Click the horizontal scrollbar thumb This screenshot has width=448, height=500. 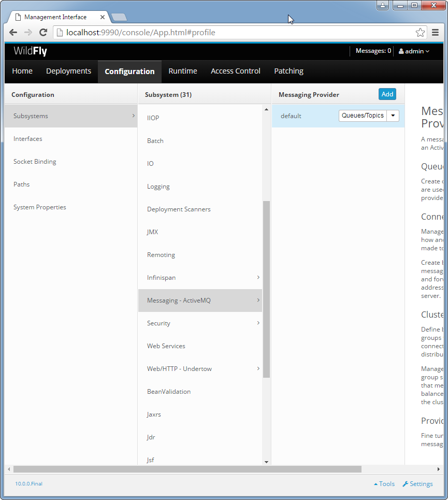(187, 469)
